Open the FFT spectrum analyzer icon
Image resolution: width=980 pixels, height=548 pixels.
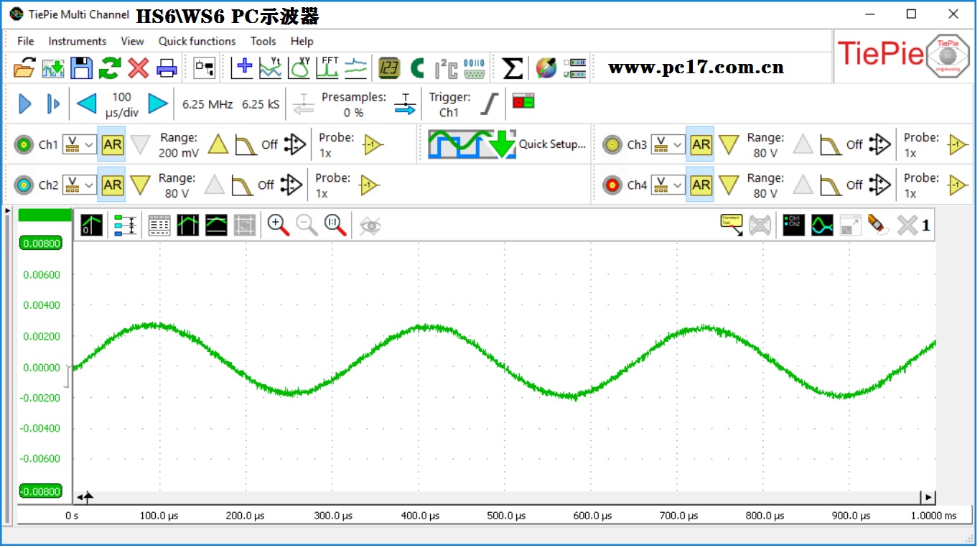point(328,68)
